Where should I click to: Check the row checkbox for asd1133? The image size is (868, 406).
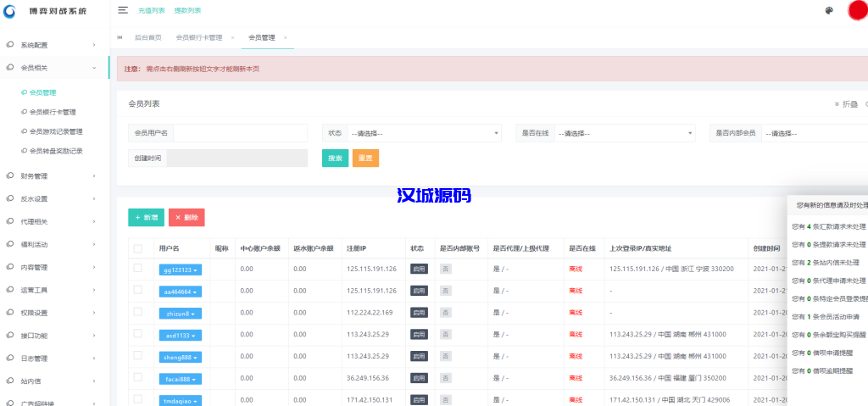(138, 333)
